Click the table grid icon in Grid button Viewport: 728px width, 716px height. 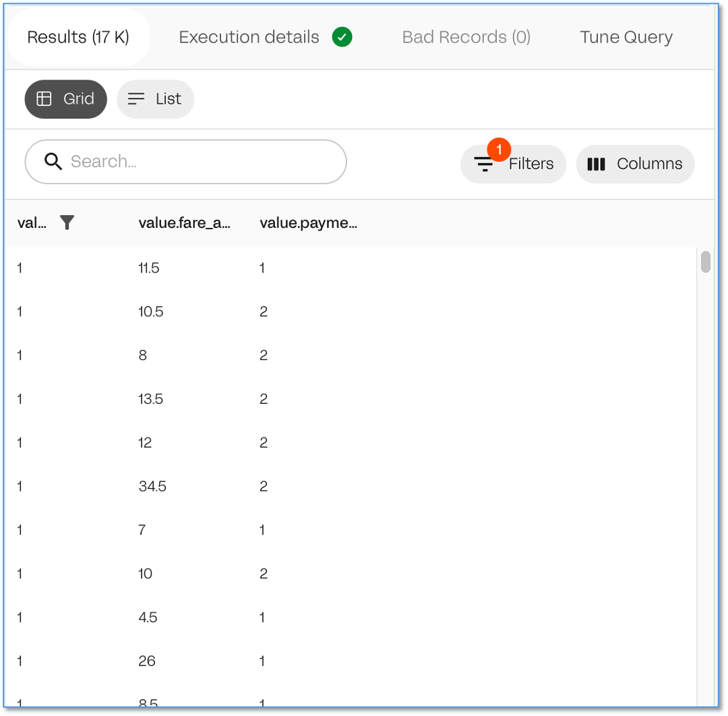pyautogui.click(x=44, y=99)
